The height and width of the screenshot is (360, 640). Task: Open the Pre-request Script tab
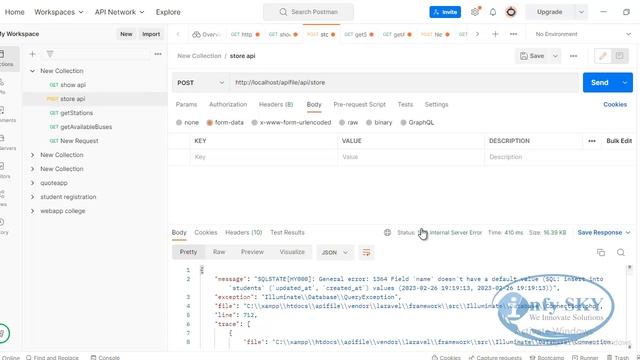click(359, 104)
